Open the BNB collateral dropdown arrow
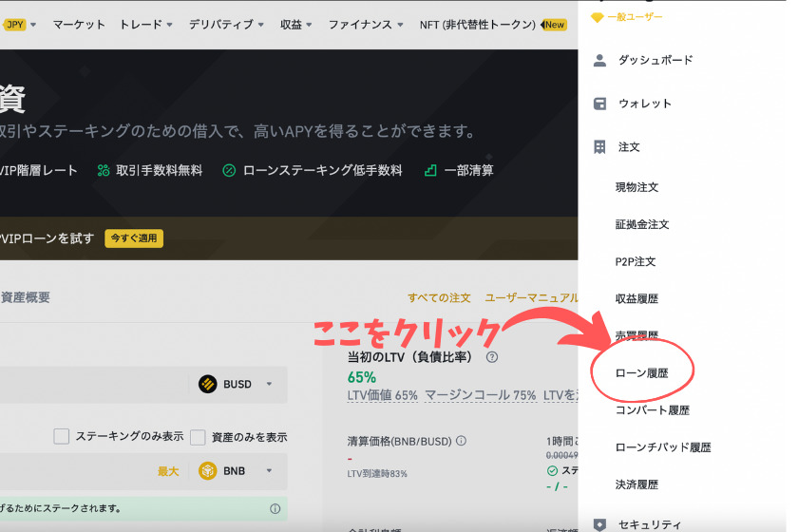This screenshot has width=798, height=532. tap(269, 471)
